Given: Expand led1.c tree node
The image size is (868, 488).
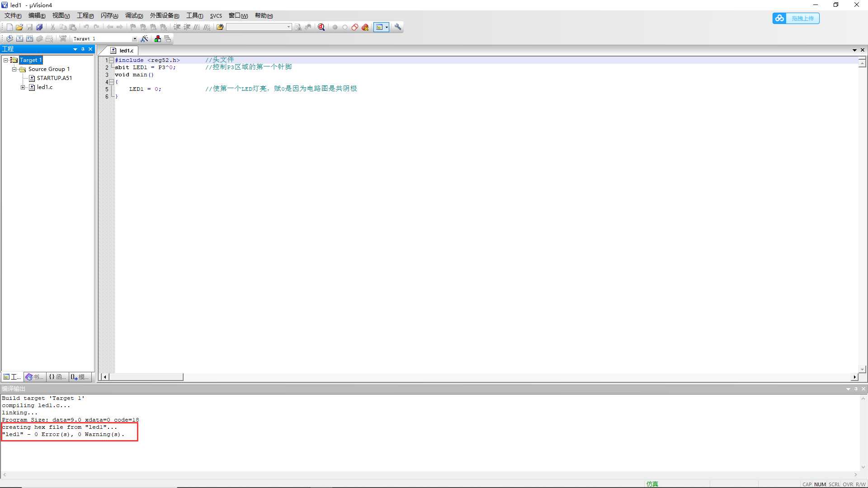Looking at the screenshot, I should pyautogui.click(x=23, y=87).
